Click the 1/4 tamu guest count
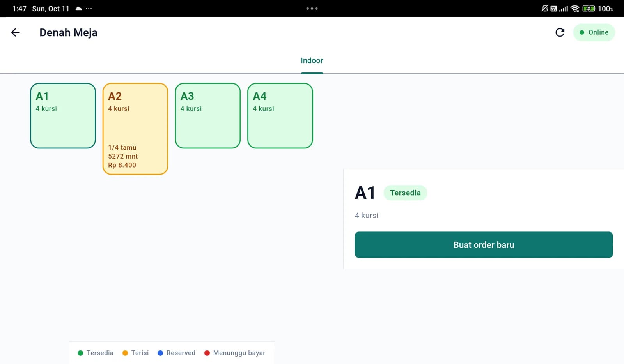Viewport: 624px width, 364px height. [122, 148]
